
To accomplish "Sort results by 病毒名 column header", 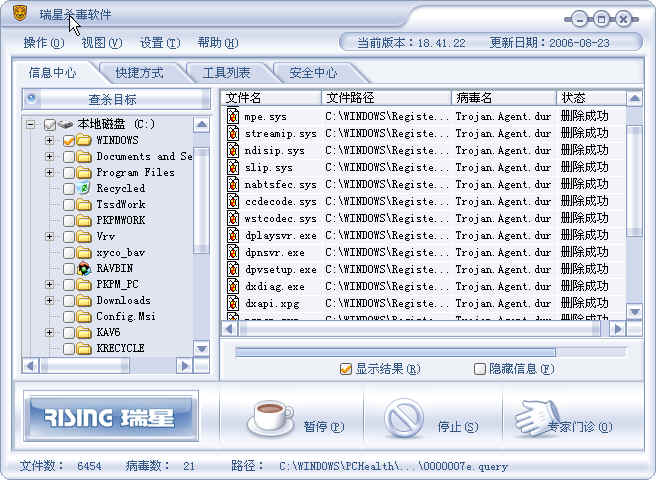I will click(504, 98).
